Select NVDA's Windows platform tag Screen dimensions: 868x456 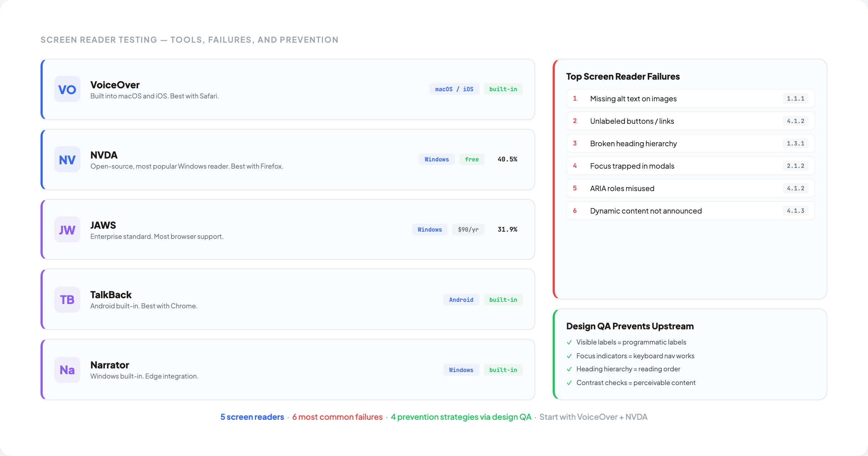coord(437,159)
